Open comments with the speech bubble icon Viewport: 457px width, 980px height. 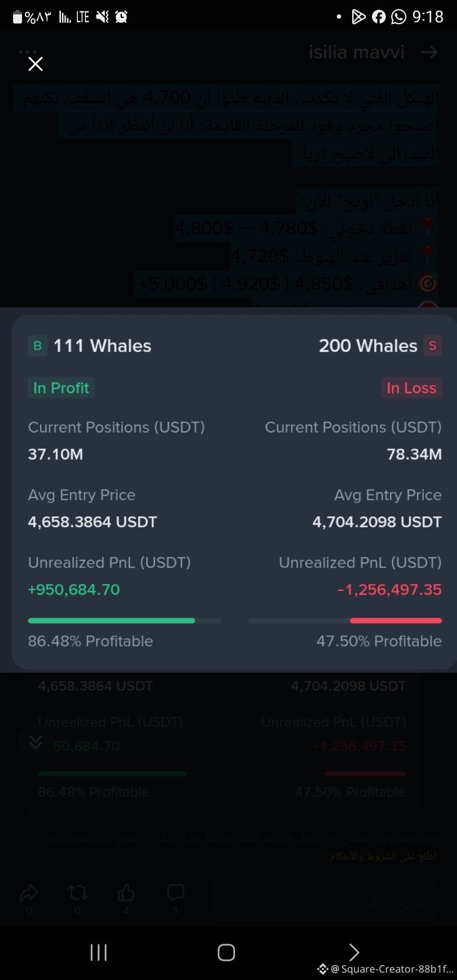pos(176,892)
